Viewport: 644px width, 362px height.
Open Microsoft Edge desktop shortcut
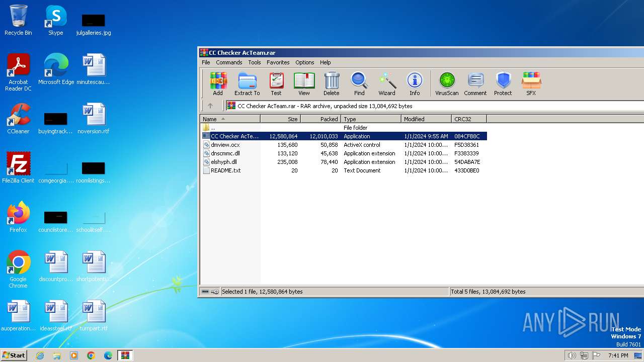[x=56, y=69]
